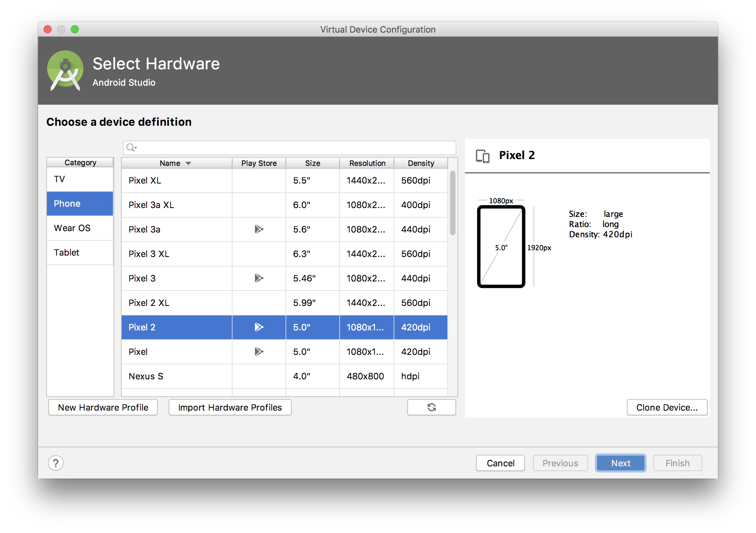This screenshot has height=533, width=756.
Task: Click the 400dpi density cell
Action: [x=421, y=205]
